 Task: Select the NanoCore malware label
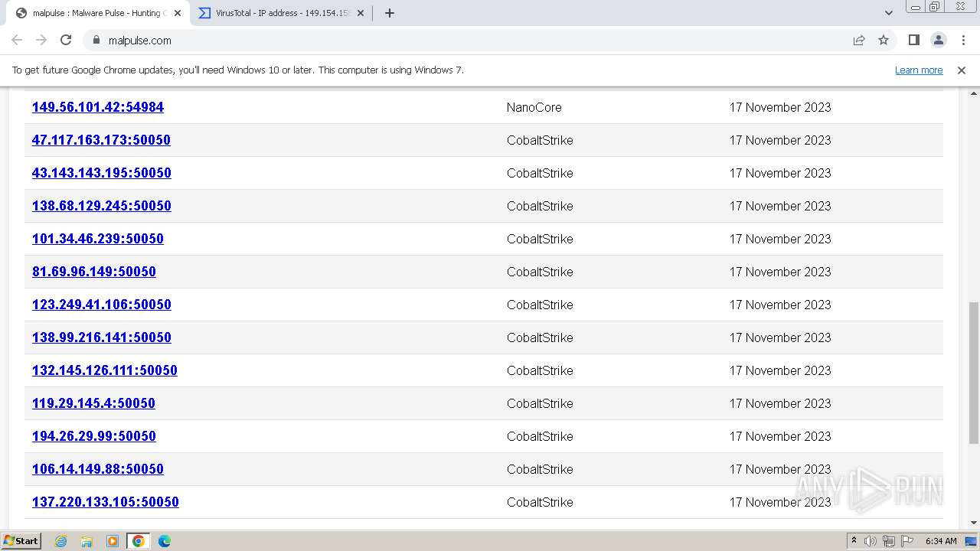coord(534,107)
